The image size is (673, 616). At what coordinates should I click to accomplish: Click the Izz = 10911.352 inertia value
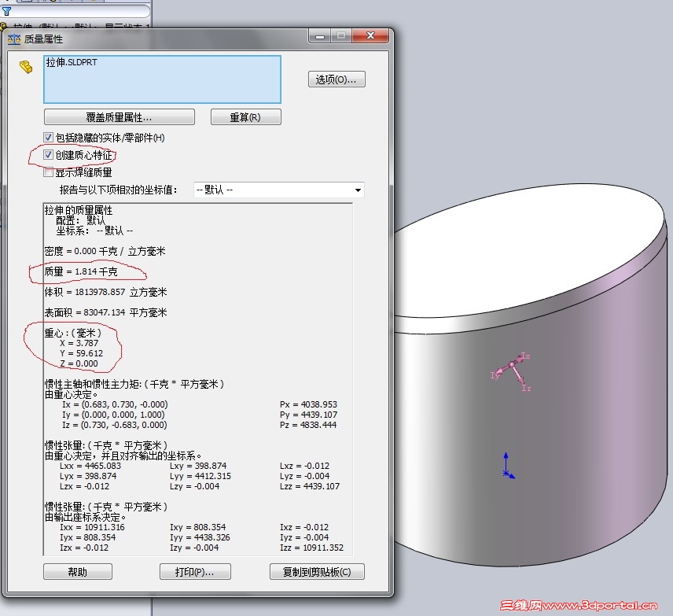(311, 548)
